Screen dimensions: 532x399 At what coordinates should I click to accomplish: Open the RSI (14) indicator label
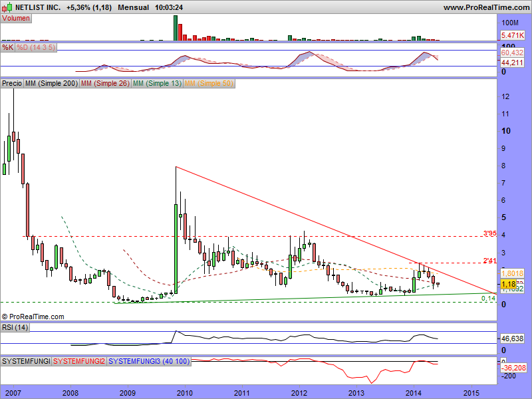15,327
